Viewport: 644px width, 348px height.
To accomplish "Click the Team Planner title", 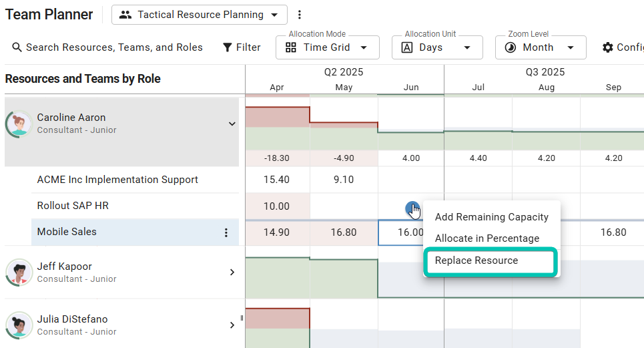I will 49,15.
